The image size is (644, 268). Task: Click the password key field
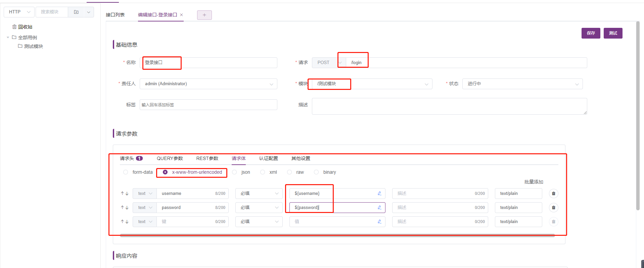(192, 208)
